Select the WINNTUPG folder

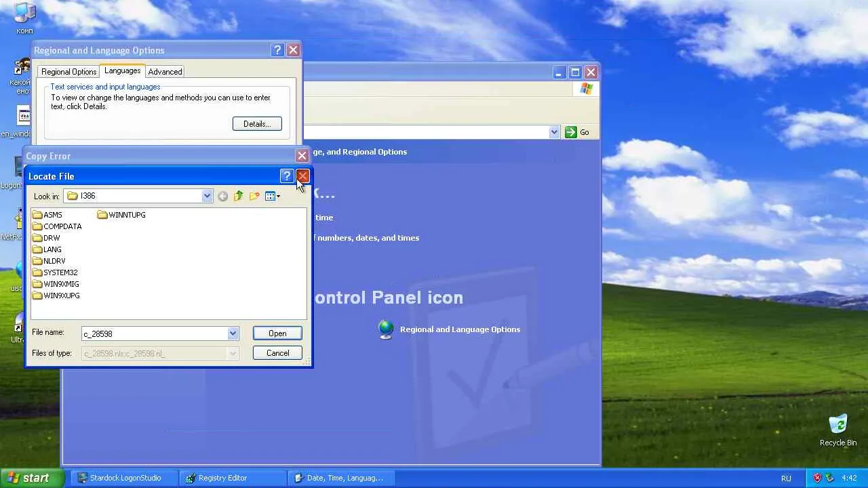[x=121, y=215]
